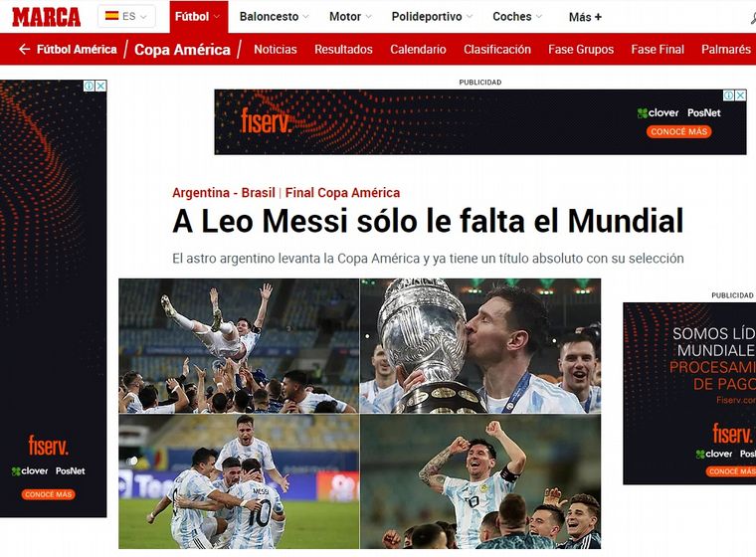This screenshot has height=557, width=756.
Task: Close the left sidebar fiserv ad
Action: (100, 86)
